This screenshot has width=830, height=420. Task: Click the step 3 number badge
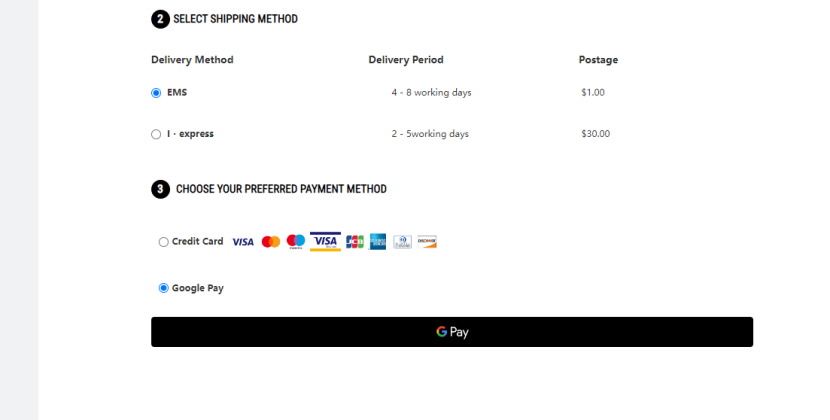[160, 189]
